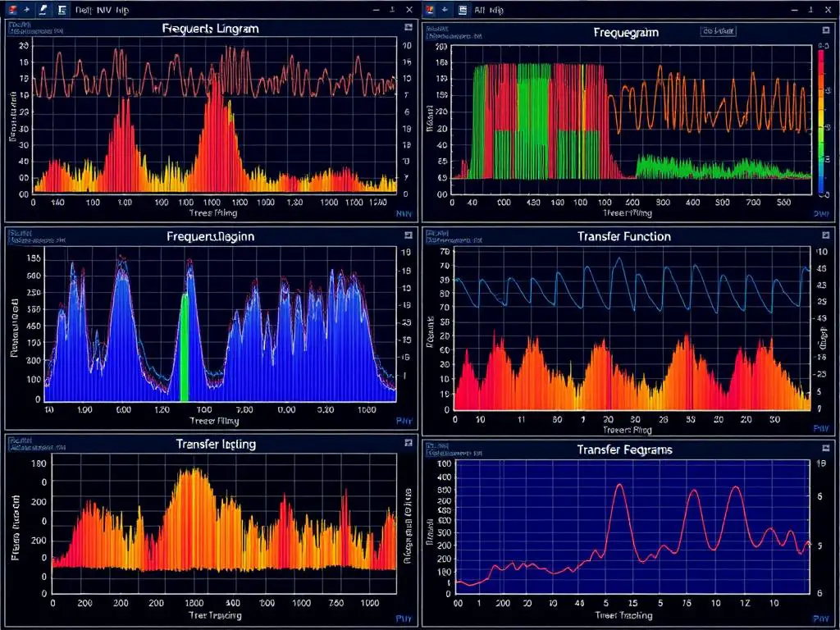
Task: Toggle corner box of Transfer lticting panel
Action: tap(408, 443)
